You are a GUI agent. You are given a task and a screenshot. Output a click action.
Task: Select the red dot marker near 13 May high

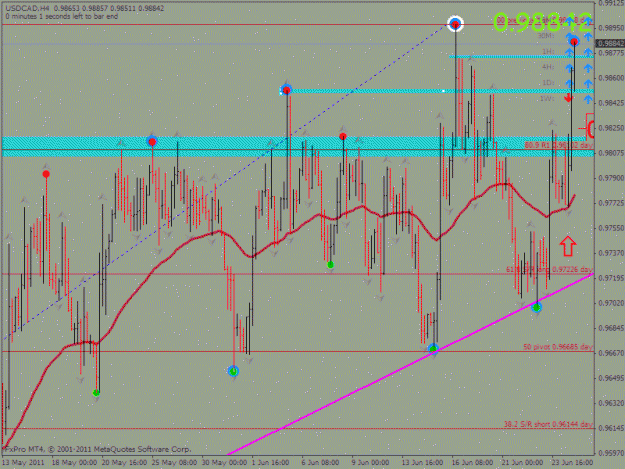coord(46,174)
